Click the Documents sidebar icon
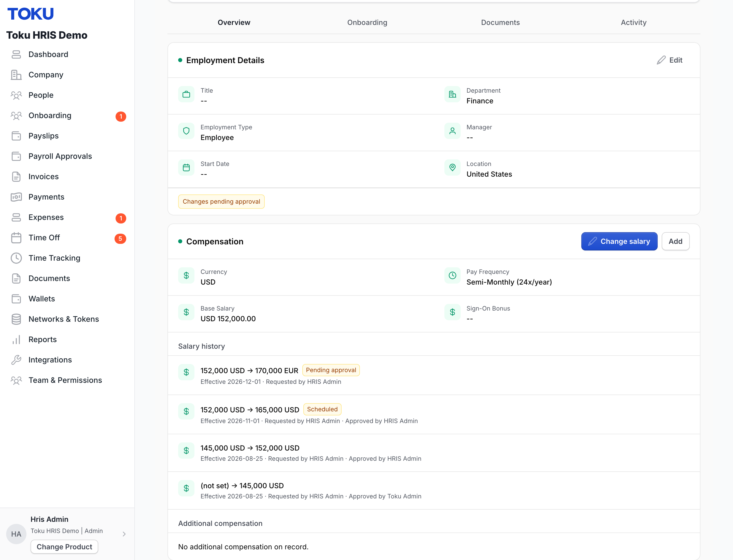The width and height of the screenshot is (733, 560). coord(16,278)
